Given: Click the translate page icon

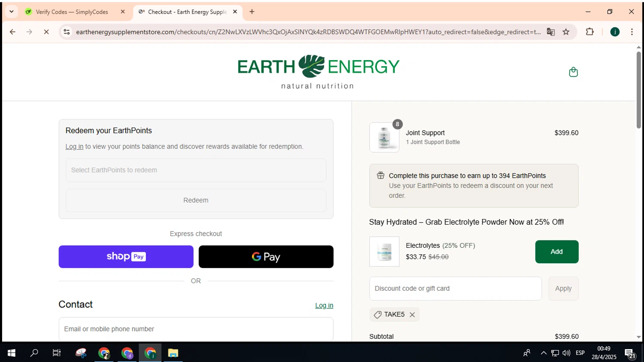Looking at the screenshot, I should [551, 32].
